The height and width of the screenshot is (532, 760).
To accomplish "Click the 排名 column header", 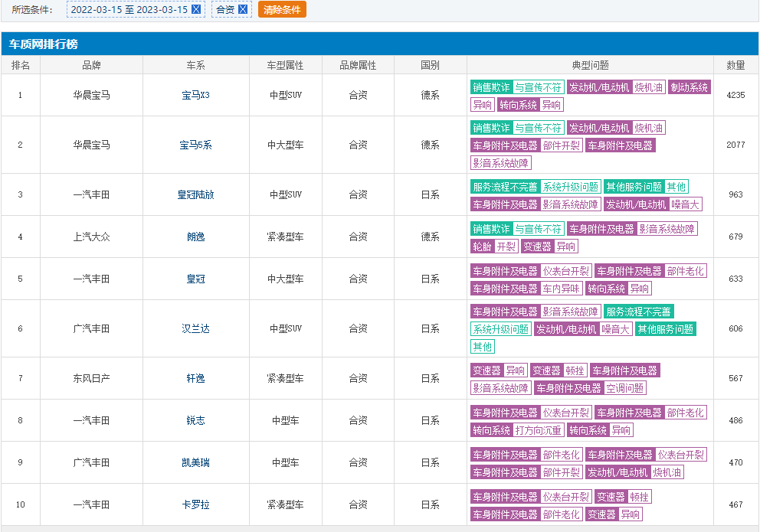I will pyautogui.click(x=21, y=65).
